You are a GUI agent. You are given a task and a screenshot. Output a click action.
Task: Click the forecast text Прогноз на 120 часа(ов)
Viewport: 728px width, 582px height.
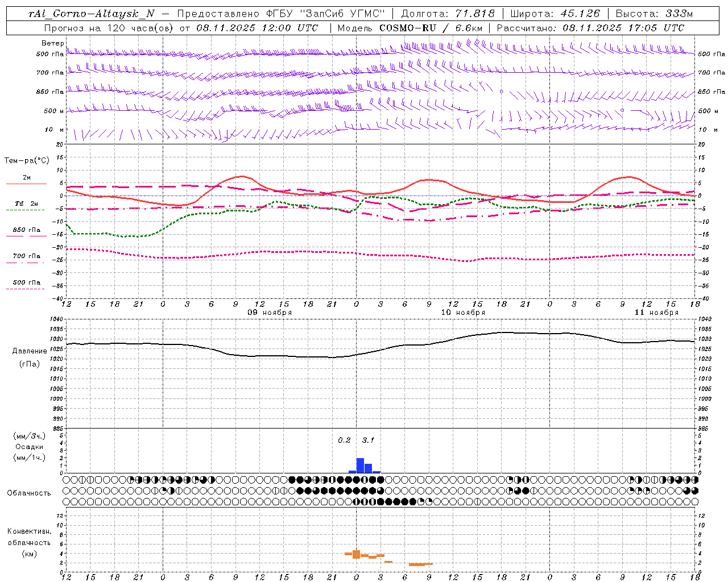click(x=109, y=28)
